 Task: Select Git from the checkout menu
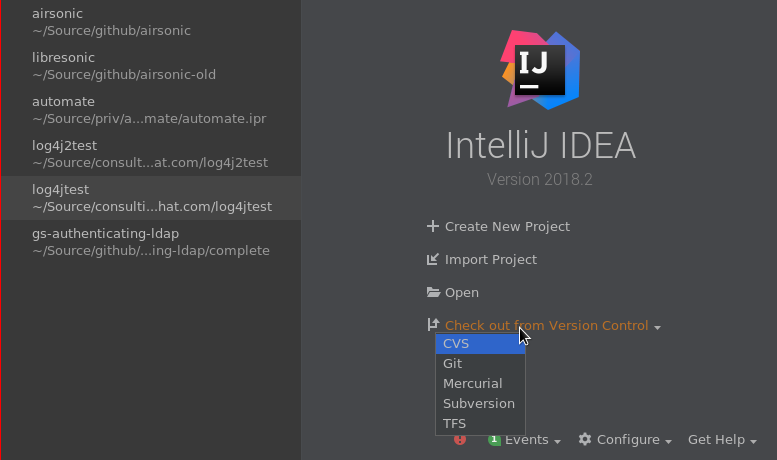point(480,364)
